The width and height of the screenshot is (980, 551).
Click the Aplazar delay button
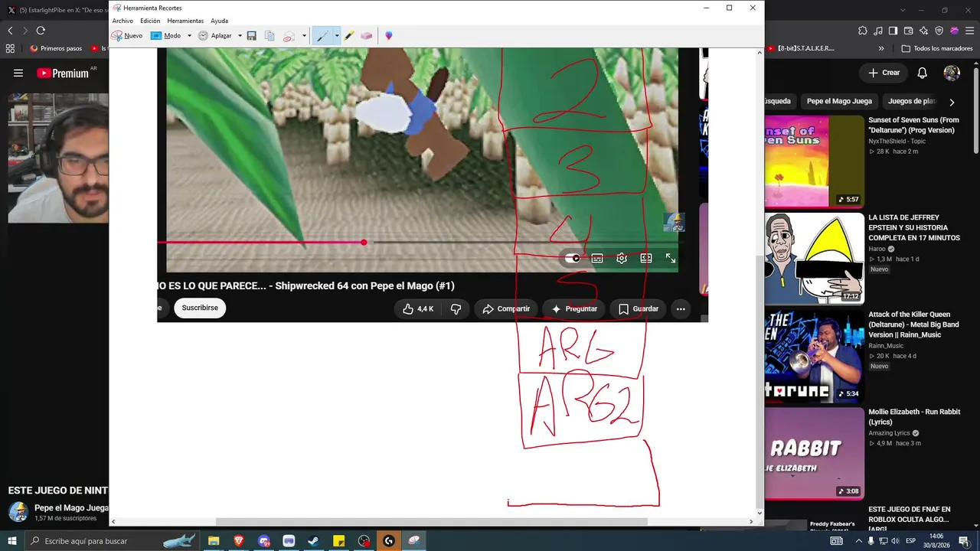tap(215, 36)
